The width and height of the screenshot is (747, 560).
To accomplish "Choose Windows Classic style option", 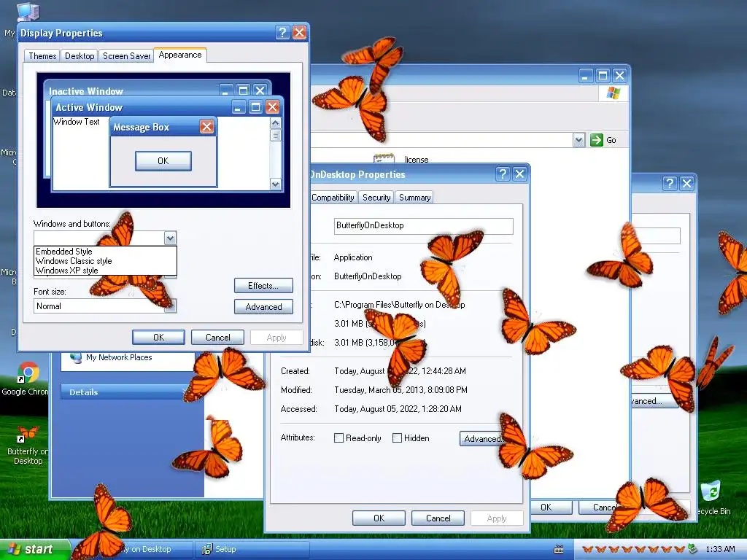I will [74, 260].
